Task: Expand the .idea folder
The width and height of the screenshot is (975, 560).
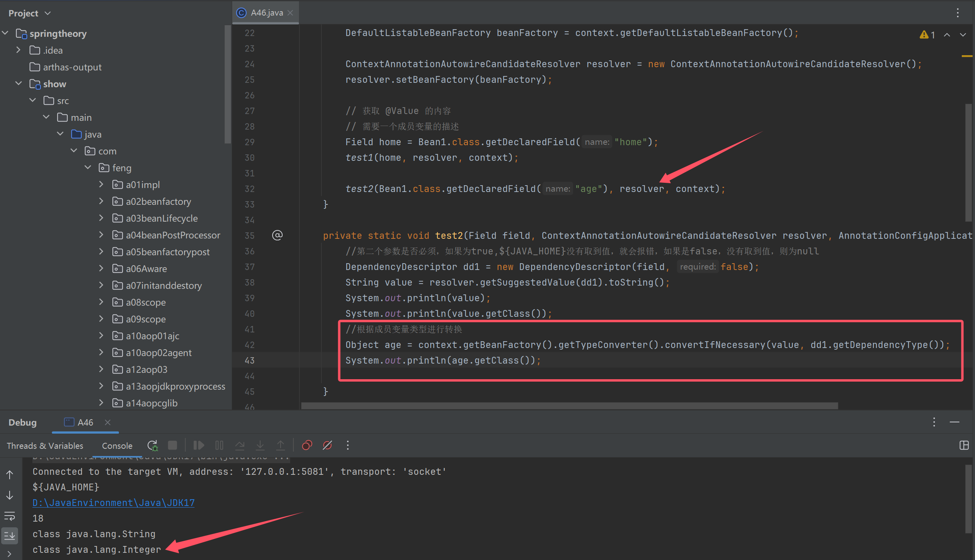Action: pyautogui.click(x=18, y=50)
